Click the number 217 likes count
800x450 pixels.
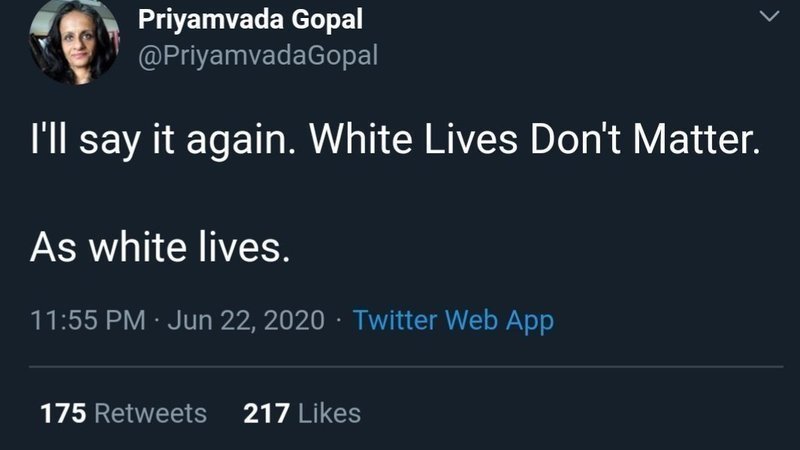265,412
